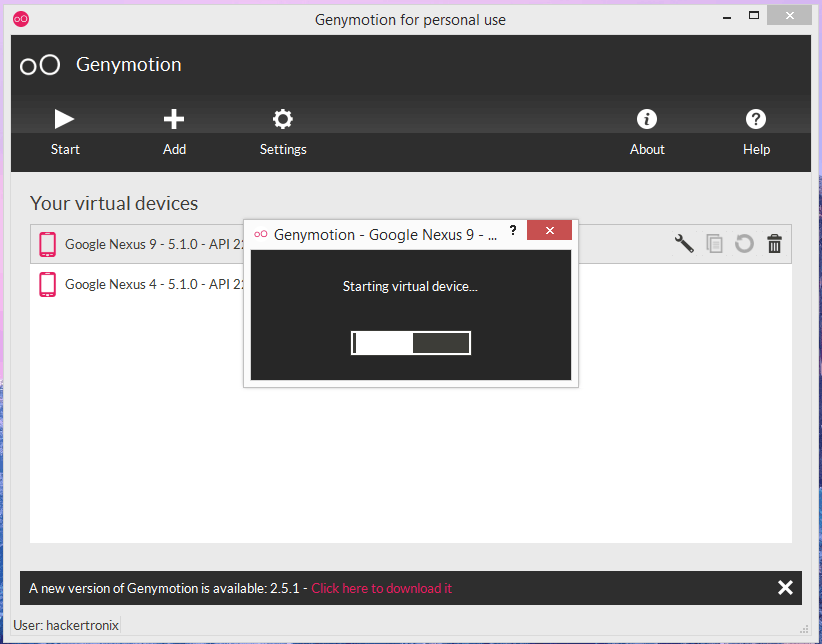Open Nexus 9 device settings wrench icon
Viewport: 822px width, 644px height.
(684, 243)
